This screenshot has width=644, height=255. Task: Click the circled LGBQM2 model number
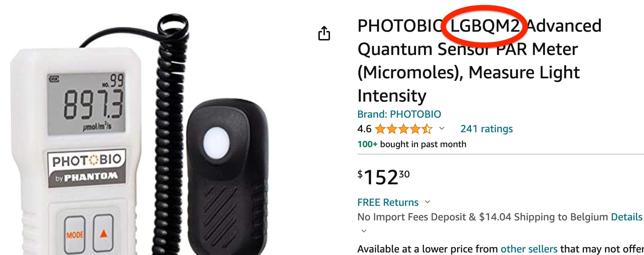tap(484, 26)
